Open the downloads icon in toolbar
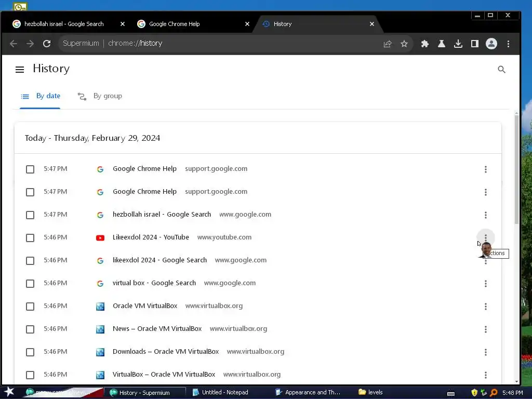The image size is (532, 399). coord(458,44)
